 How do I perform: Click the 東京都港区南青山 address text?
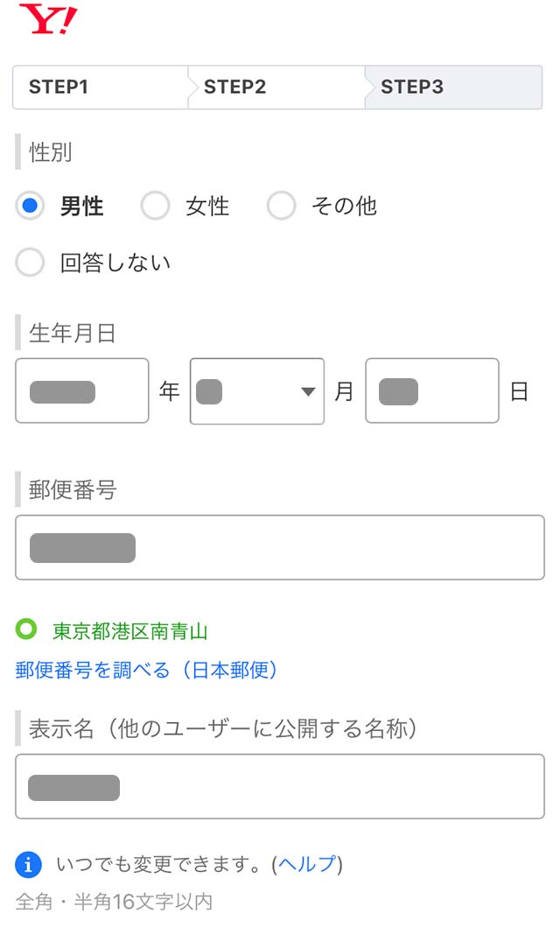[x=130, y=630]
